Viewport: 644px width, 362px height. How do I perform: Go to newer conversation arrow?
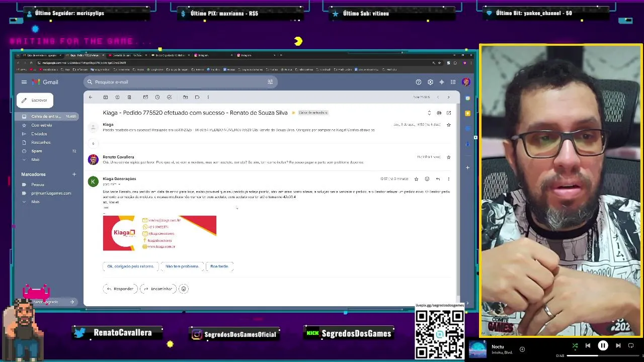click(438, 97)
